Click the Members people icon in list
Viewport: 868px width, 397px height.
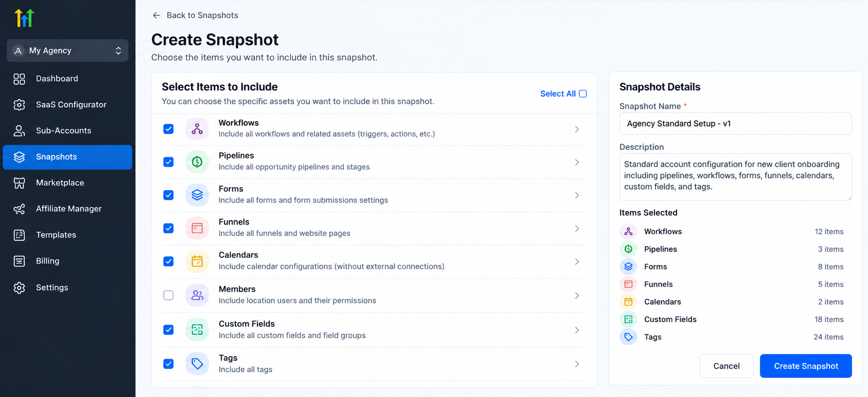tap(197, 295)
